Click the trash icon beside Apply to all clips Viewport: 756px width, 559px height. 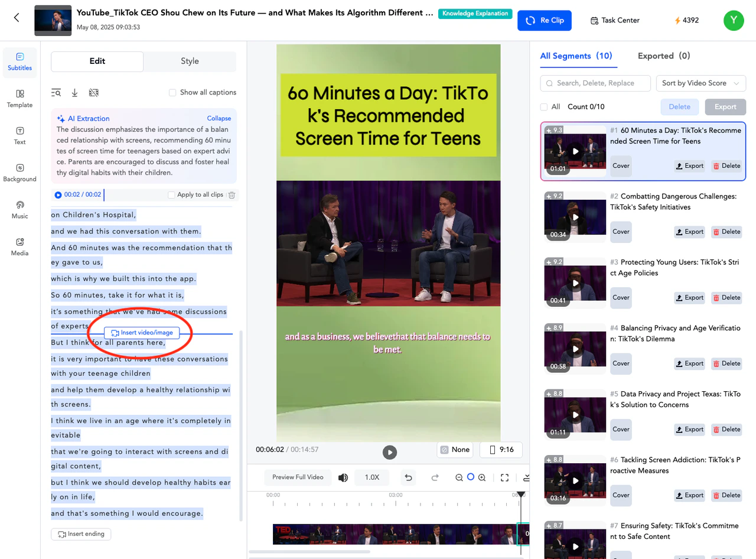tap(232, 195)
